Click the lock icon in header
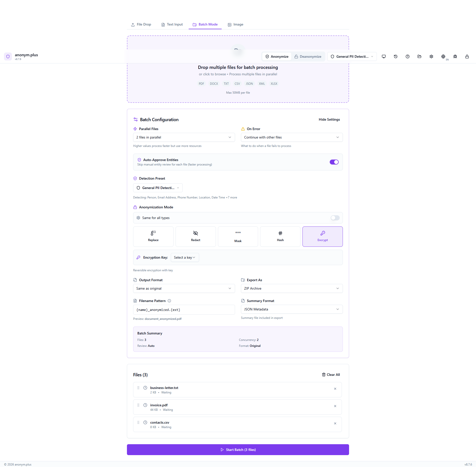The image size is (476, 467). pyautogui.click(x=467, y=56)
